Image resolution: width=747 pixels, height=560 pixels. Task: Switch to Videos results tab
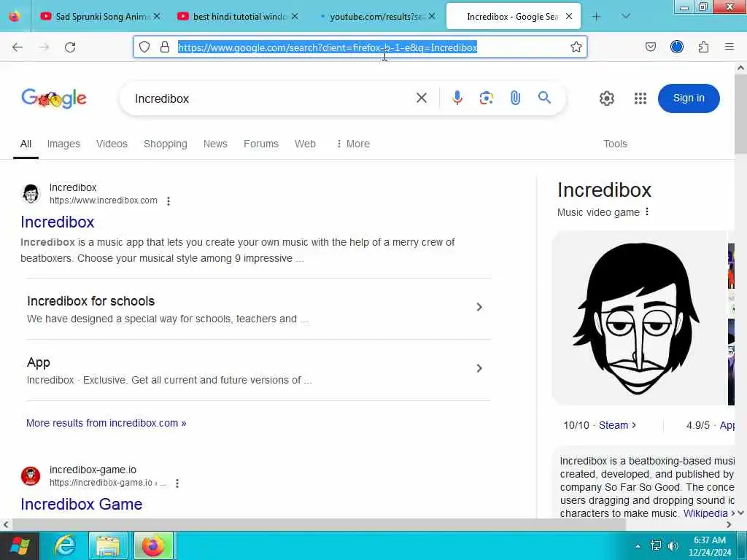click(112, 144)
